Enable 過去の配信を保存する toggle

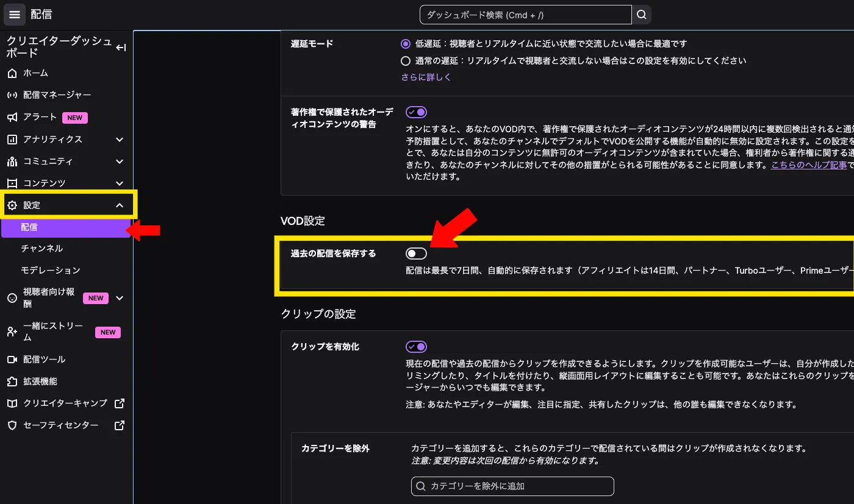[416, 254]
